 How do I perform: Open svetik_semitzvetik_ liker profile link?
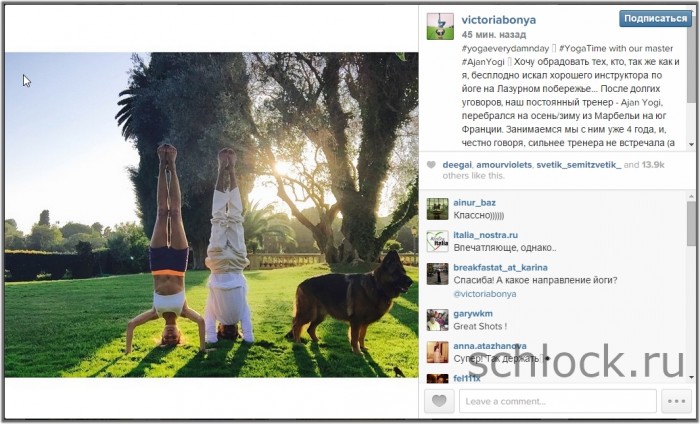(579, 165)
